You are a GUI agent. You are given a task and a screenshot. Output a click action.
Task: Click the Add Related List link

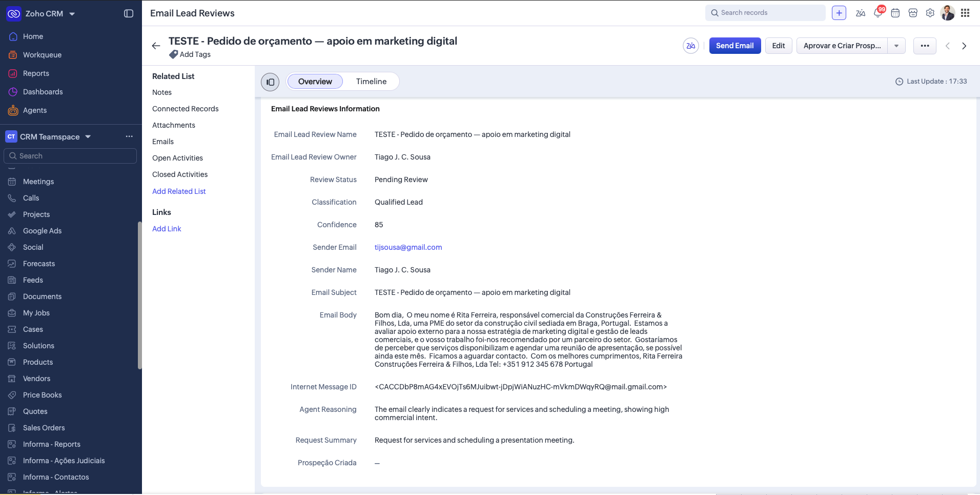click(179, 191)
